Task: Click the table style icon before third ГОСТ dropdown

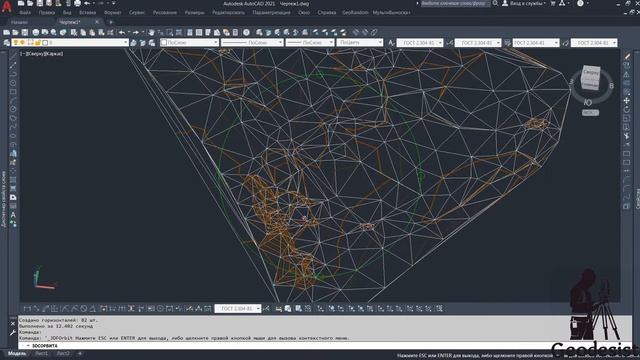Action: click(x=507, y=42)
